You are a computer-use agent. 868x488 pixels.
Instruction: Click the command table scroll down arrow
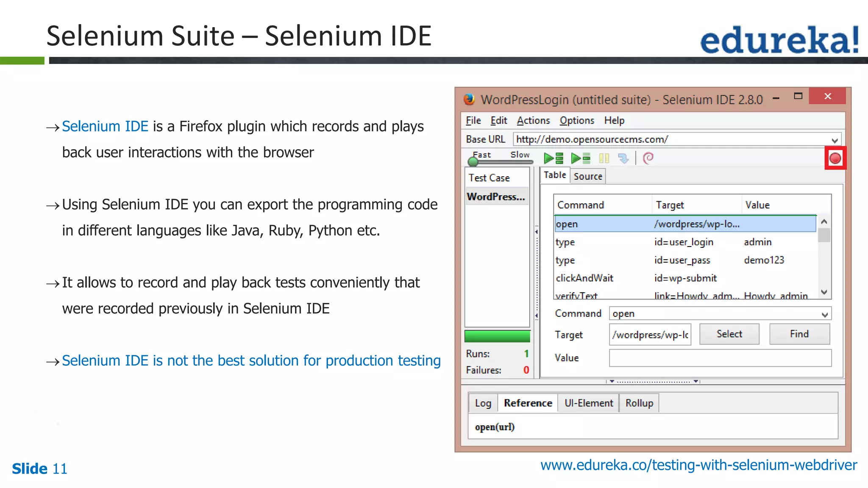pos(824,292)
